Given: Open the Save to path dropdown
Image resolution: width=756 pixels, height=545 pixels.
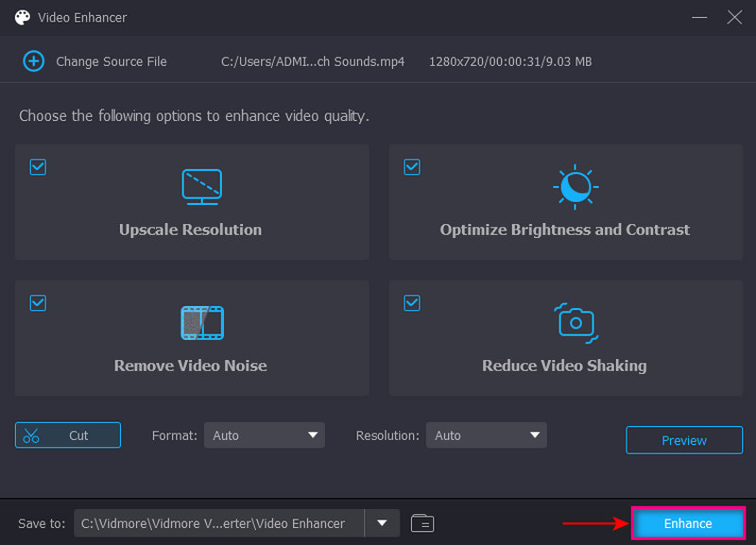Looking at the screenshot, I should click(x=382, y=522).
